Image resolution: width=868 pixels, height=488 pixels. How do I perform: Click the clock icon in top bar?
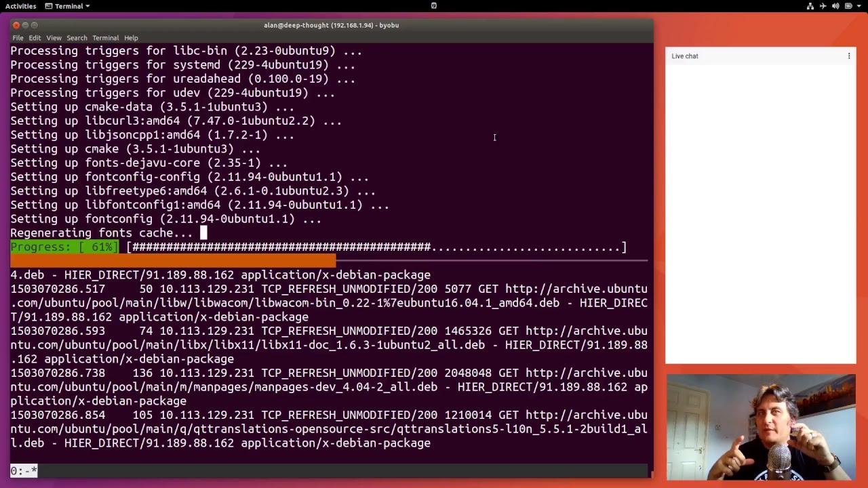coord(433,6)
